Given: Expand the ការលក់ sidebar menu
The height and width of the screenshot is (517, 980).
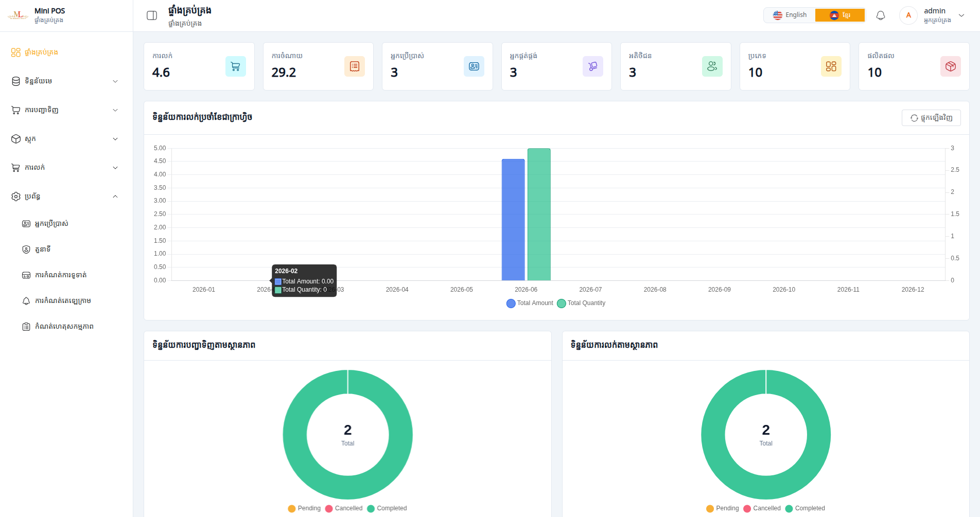Looking at the screenshot, I should (66, 168).
